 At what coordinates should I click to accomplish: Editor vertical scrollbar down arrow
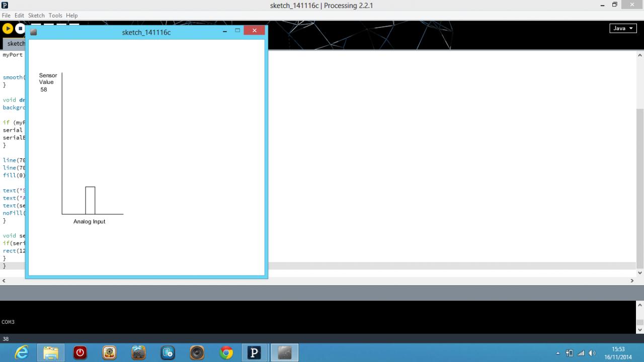click(x=640, y=273)
